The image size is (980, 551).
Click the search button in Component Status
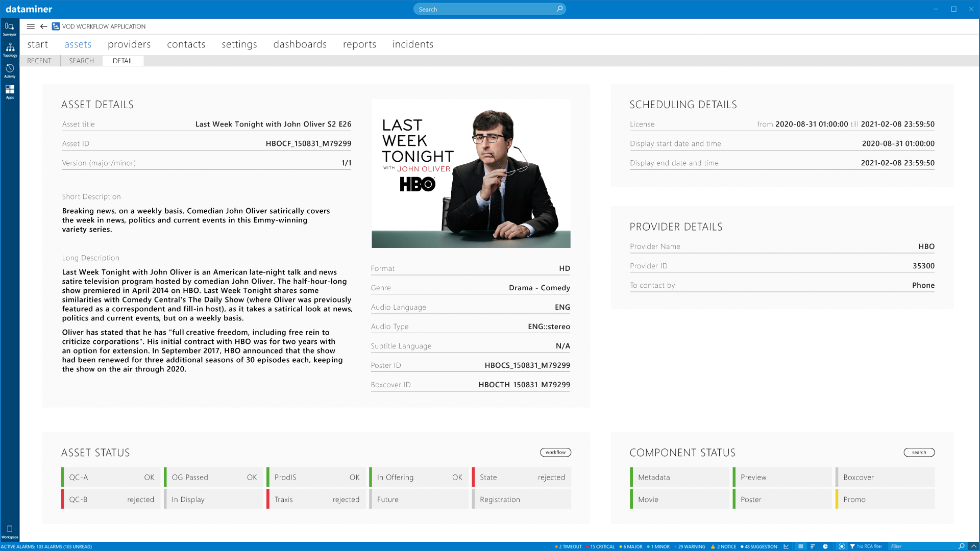(x=919, y=453)
